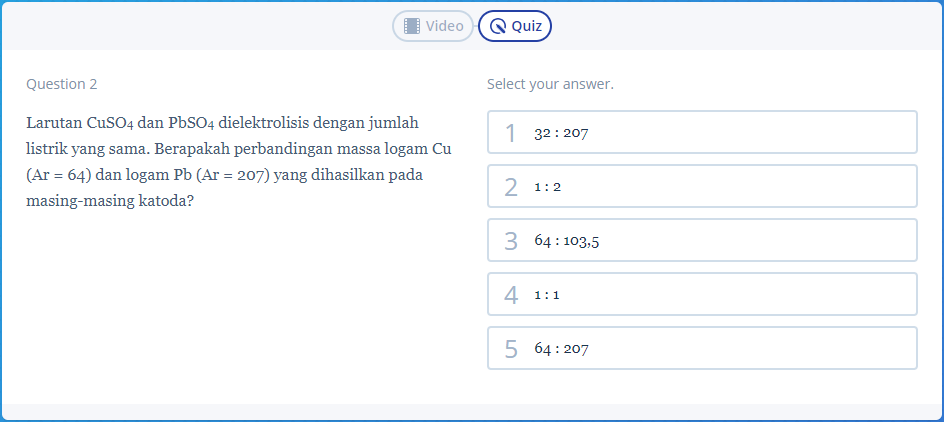Click the connector line between Video and Quiz
The height and width of the screenshot is (422, 944).
point(476,26)
